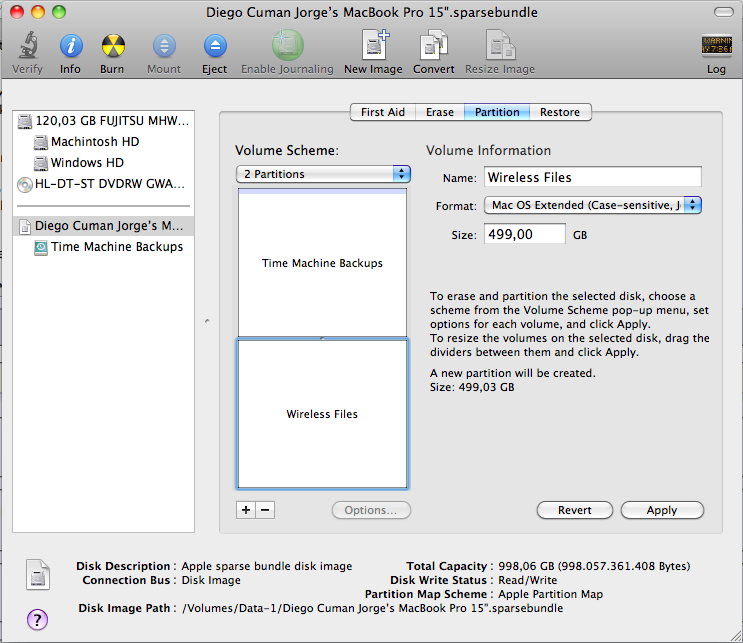Image resolution: width=743 pixels, height=643 pixels.
Task: Click the window resize grip corner
Action: [736, 636]
